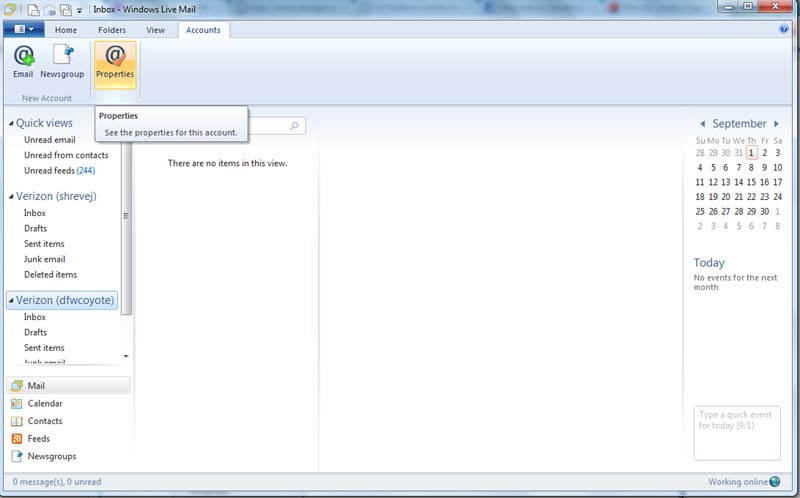Open Unread feeds (244) view
Screen dimensions: 800x498
coord(60,170)
